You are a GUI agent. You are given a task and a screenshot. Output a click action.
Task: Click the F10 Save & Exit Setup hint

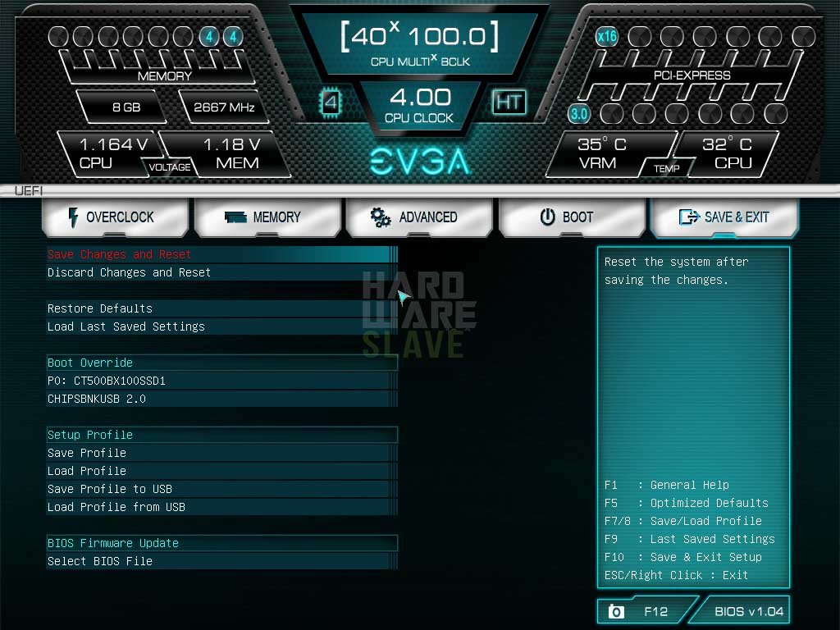[x=683, y=557]
